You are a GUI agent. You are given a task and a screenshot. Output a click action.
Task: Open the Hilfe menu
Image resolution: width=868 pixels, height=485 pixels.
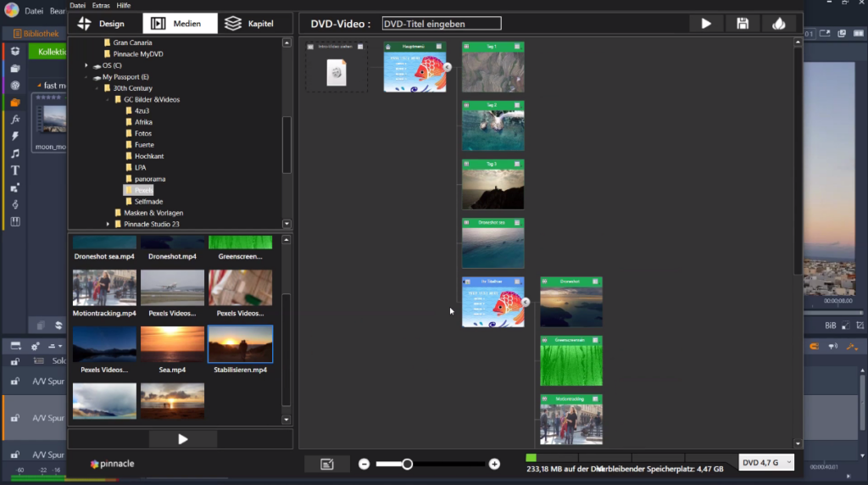124,6
